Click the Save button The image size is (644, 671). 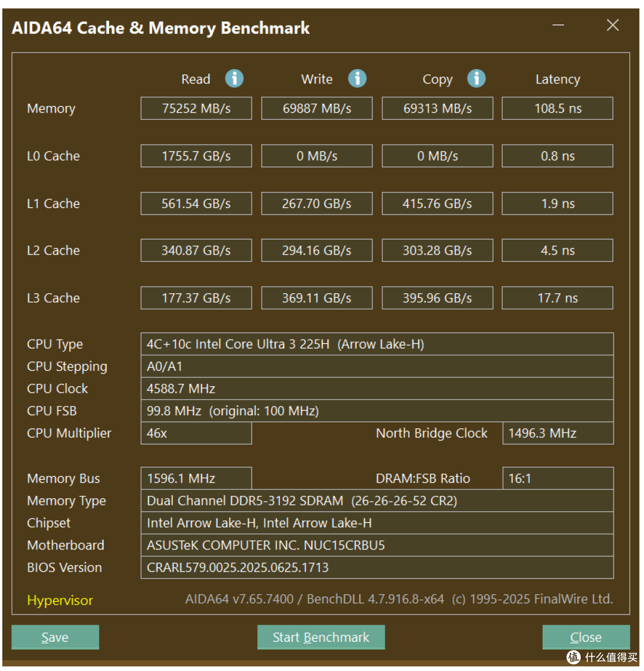coord(55,637)
